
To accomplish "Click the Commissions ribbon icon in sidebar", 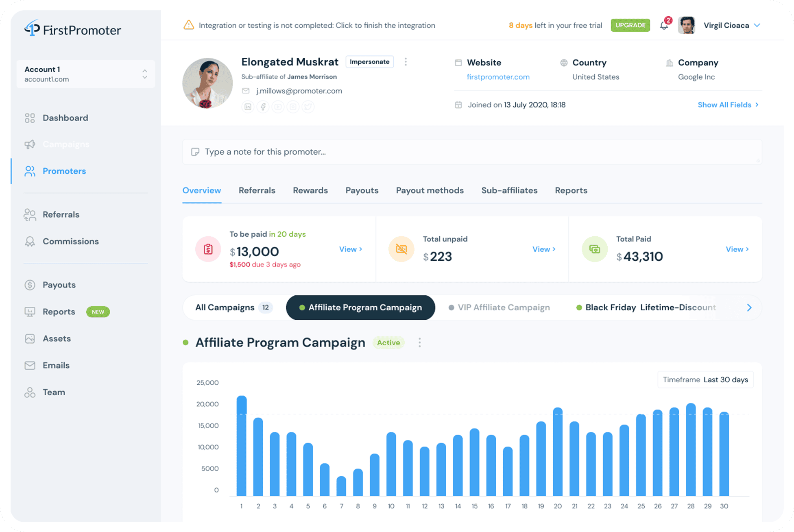I will click(x=30, y=242).
